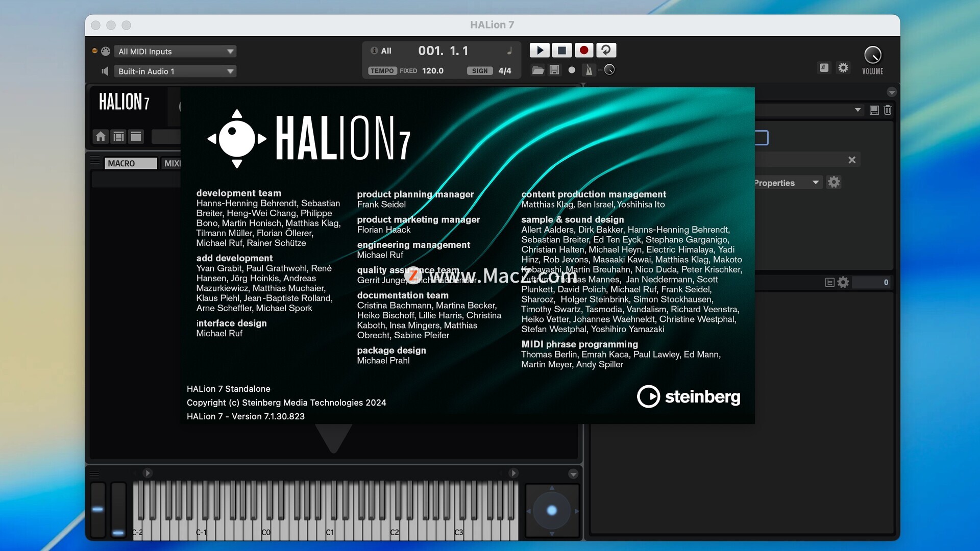Open keyboard section dropdown arrow at right

tap(573, 474)
